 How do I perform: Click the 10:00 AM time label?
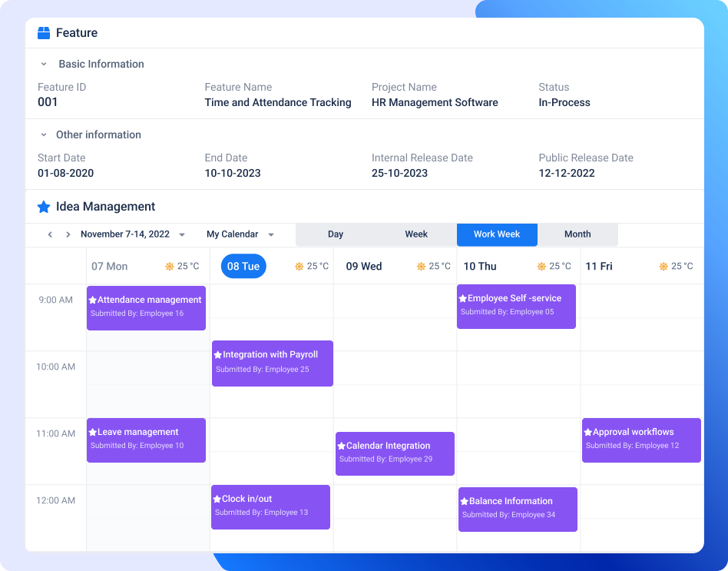(56, 367)
